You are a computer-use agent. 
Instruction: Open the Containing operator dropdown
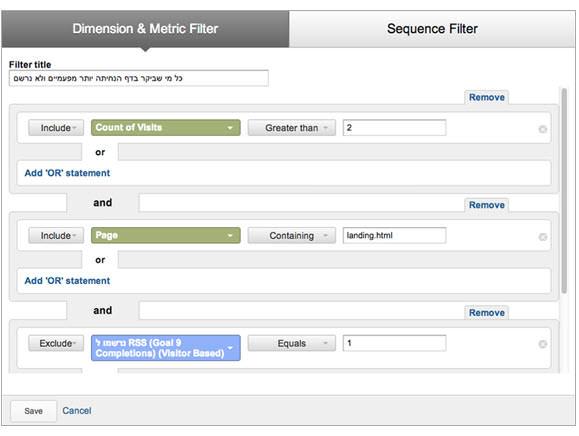[292, 236]
